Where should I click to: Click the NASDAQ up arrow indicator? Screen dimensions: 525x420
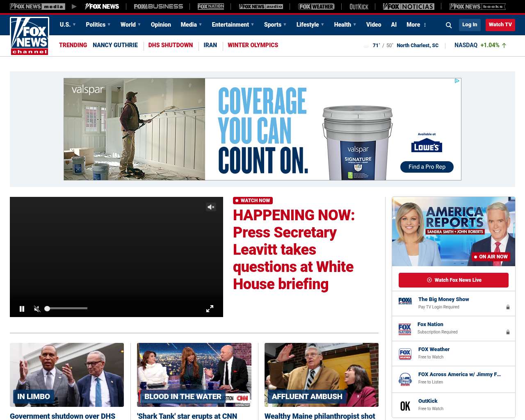point(504,46)
